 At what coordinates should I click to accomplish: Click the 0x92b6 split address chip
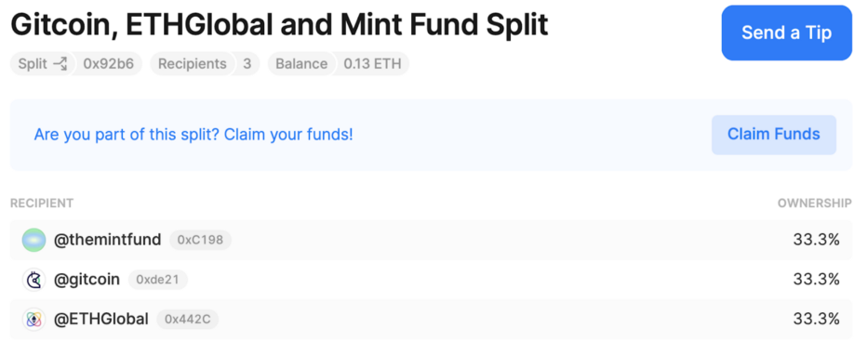tap(109, 64)
